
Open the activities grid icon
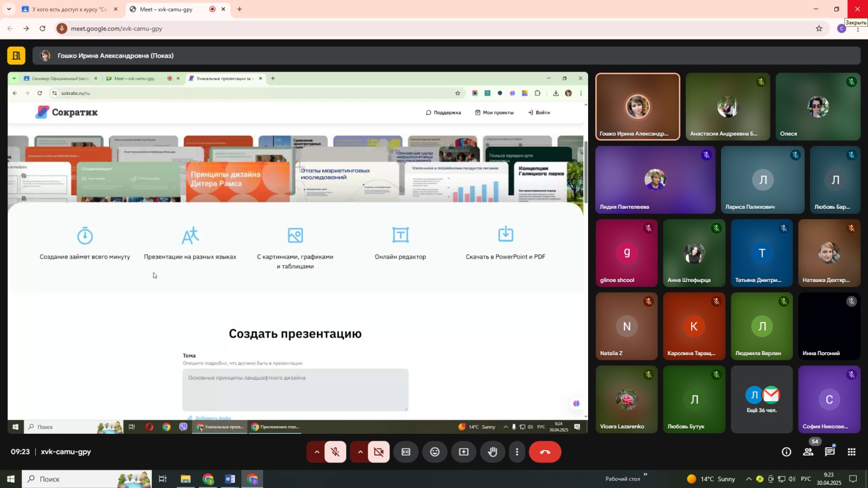852,452
